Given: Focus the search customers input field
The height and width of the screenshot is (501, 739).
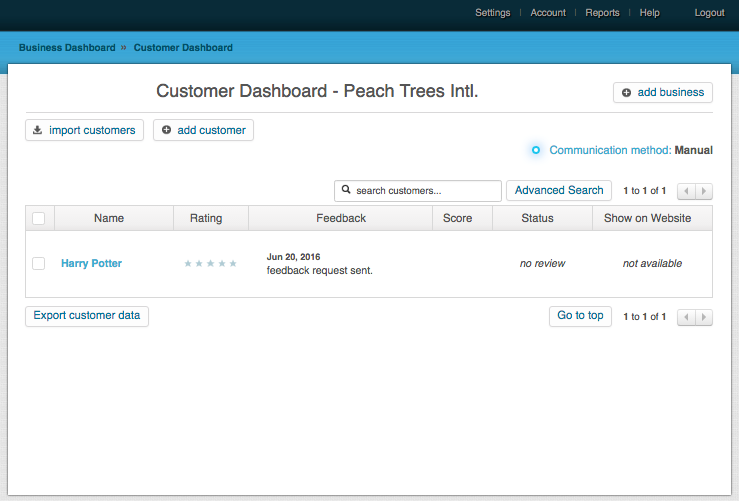Looking at the screenshot, I should pyautogui.click(x=418, y=190).
